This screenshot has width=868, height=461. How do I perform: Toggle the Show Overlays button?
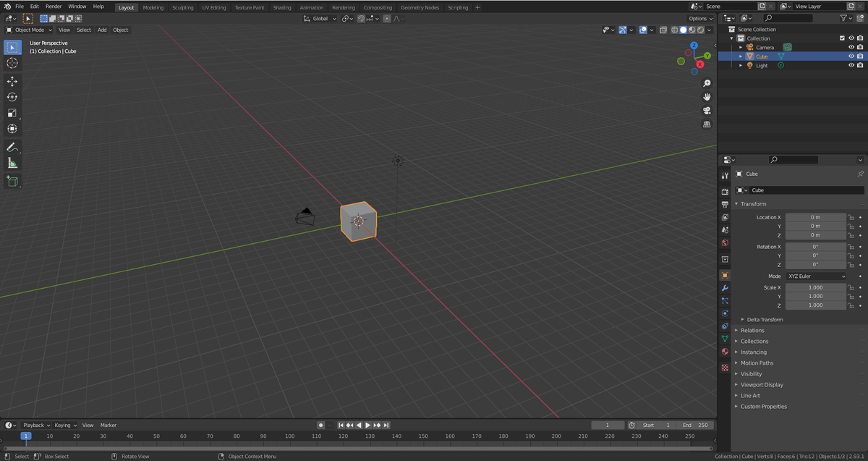(642, 30)
